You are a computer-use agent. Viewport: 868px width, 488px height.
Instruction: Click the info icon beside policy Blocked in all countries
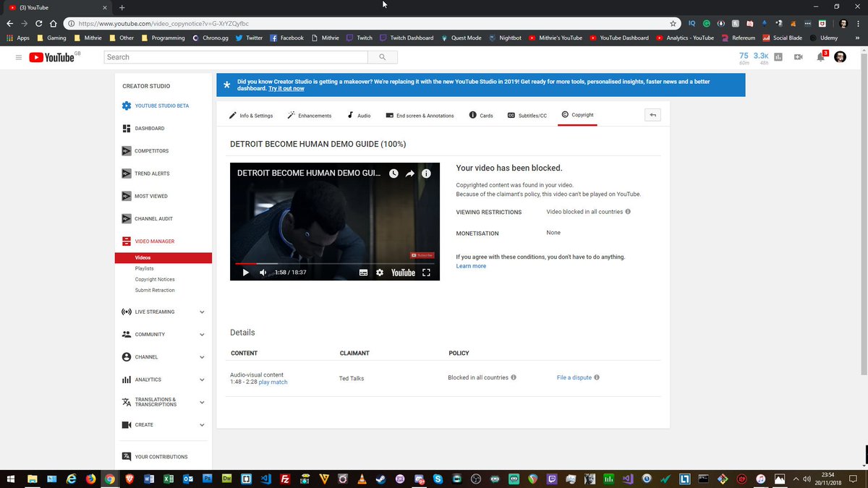coord(514,377)
